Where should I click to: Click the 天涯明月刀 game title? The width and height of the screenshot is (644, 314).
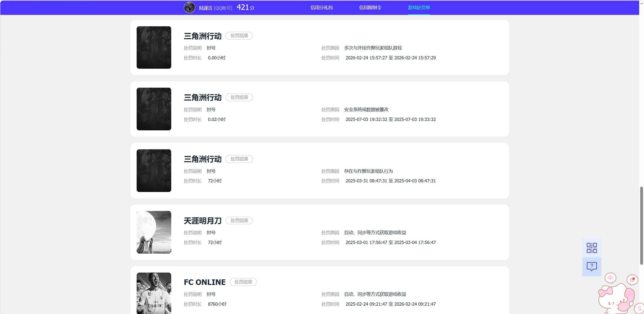pos(203,221)
